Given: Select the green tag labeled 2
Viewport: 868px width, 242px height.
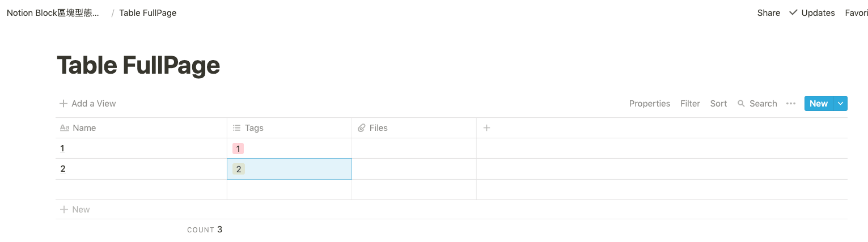Looking at the screenshot, I should pos(239,169).
